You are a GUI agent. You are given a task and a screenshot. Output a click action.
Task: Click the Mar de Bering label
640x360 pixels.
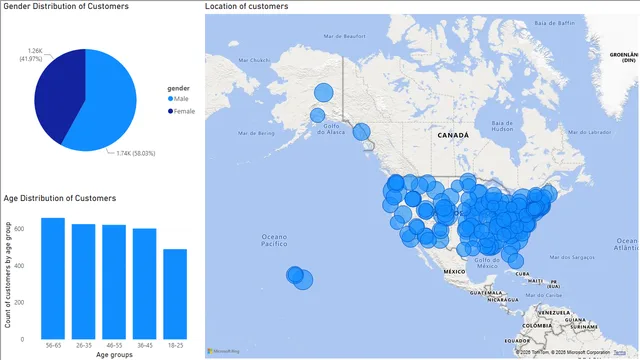[x=256, y=133]
